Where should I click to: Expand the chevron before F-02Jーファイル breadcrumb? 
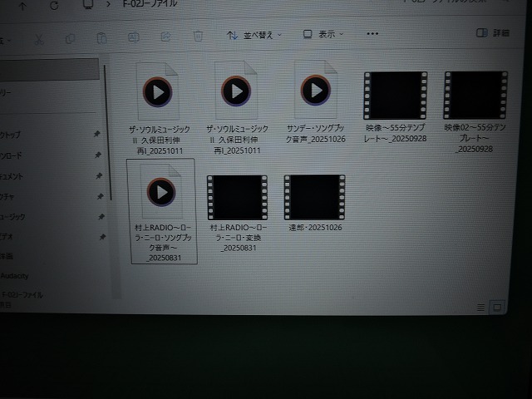tap(109, 4)
